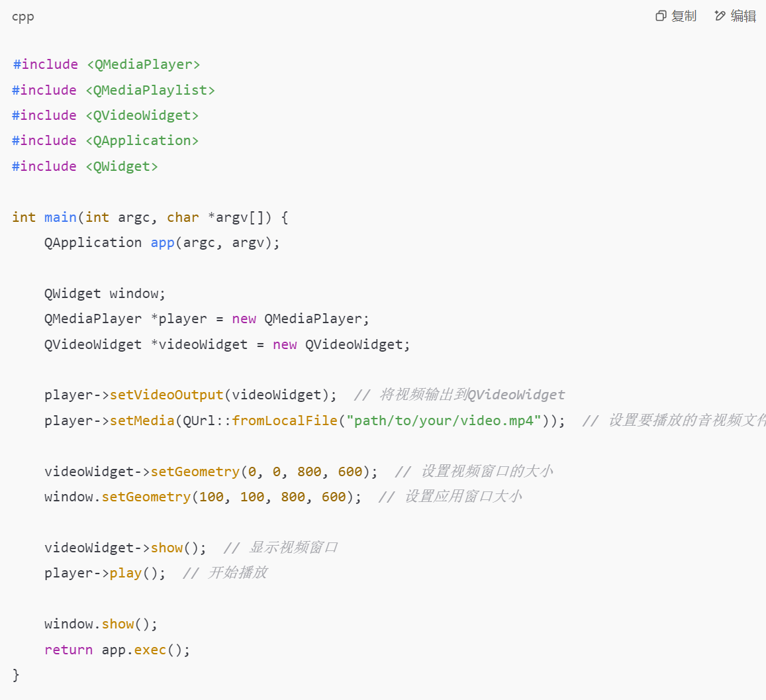Image resolution: width=766 pixels, height=700 pixels.
Task: Click the "path/to/your/video.mp4" string literal
Action: pos(444,421)
